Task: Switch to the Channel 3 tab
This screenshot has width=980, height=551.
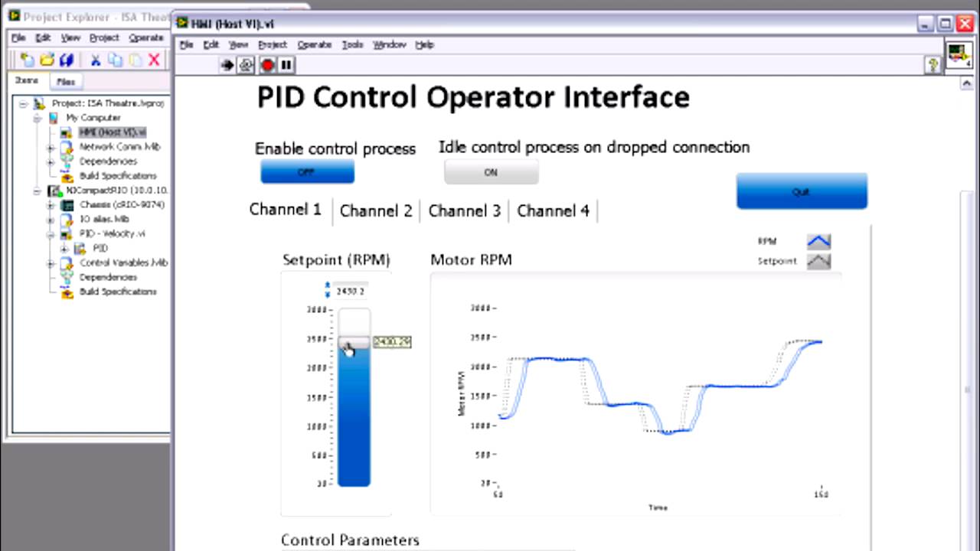Action: 465,211
